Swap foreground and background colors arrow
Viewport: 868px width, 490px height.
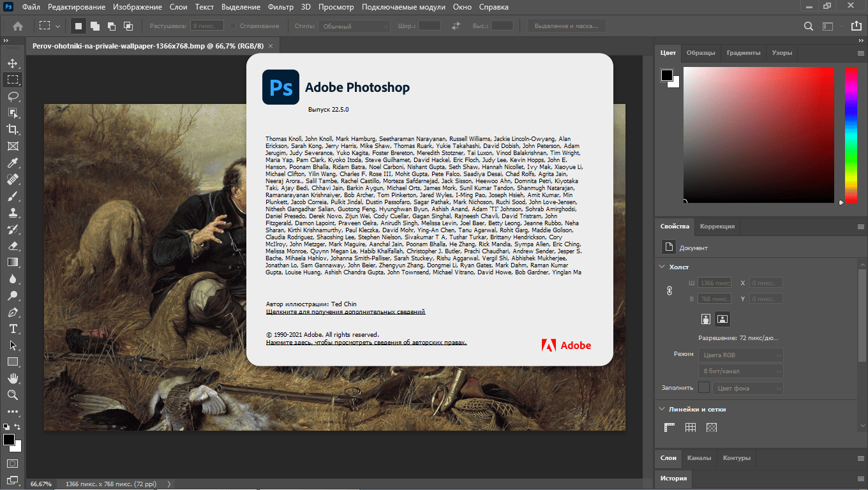(x=18, y=426)
